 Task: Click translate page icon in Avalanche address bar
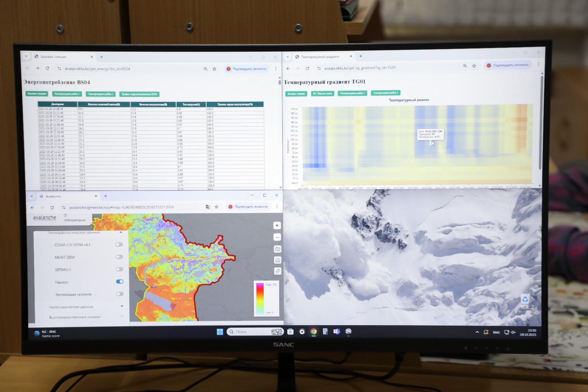(x=208, y=207)
